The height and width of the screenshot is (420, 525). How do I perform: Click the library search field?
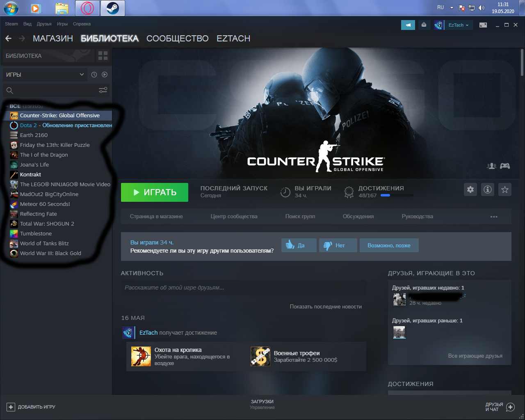[56, 90]
